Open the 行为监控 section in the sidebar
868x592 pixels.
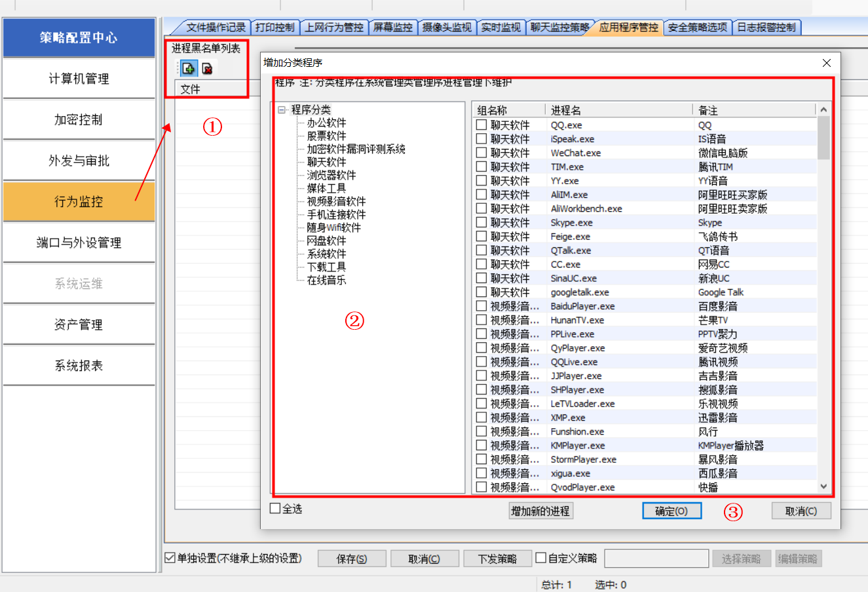pyautogui.click(x=78, y=201)
